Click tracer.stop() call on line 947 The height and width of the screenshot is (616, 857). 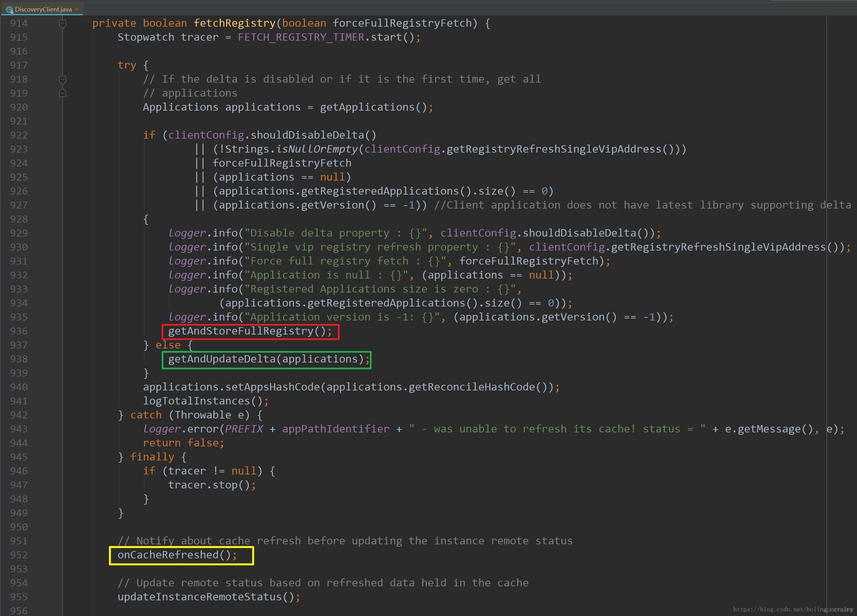210,485
